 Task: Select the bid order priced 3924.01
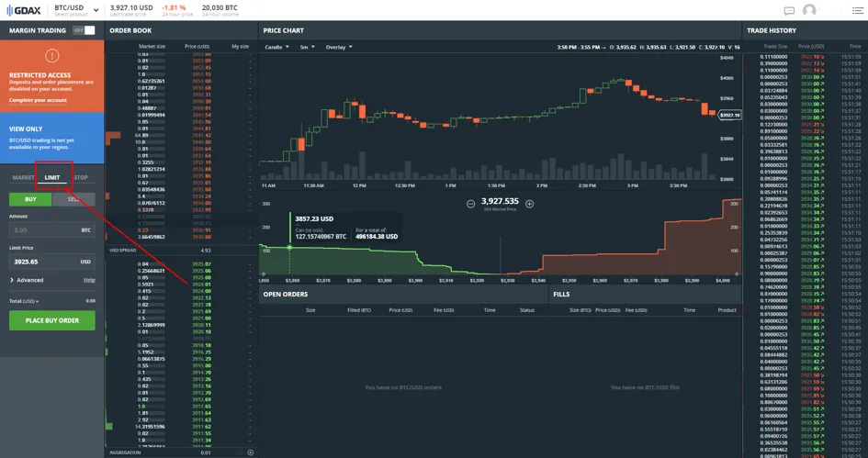[181, 285]
